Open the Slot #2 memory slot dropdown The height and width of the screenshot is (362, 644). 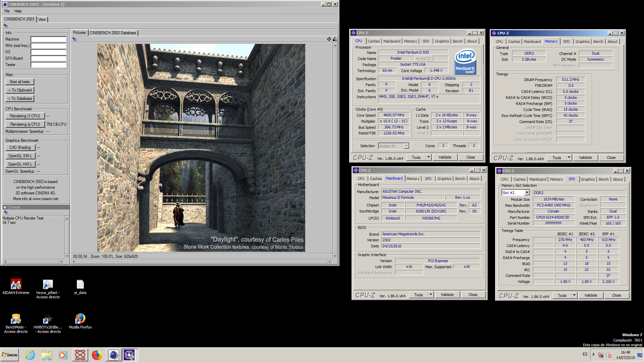tap(527, 193)
